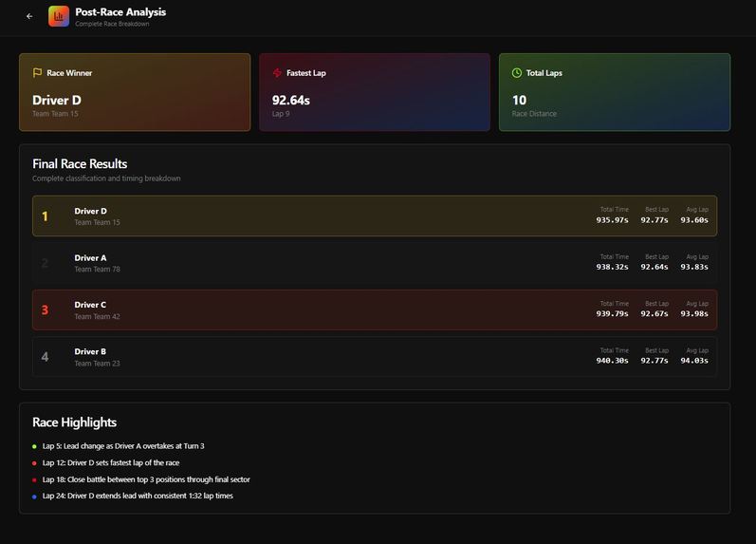
Task: Open the Total Laps card
Action: (x=615, y=92)
